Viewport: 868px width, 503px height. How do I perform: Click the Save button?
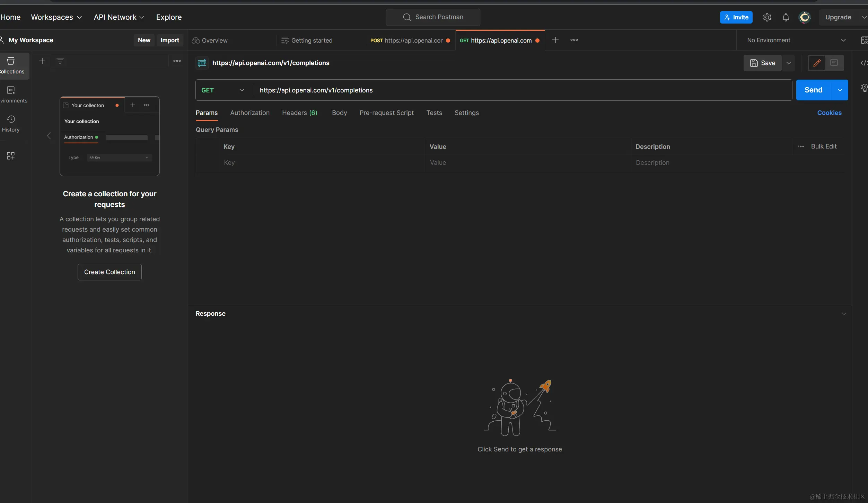tap(762, 63)
